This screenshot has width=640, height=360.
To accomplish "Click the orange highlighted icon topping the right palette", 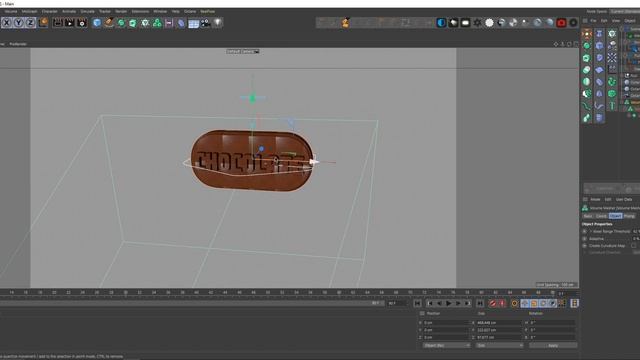I will point(587,34).
